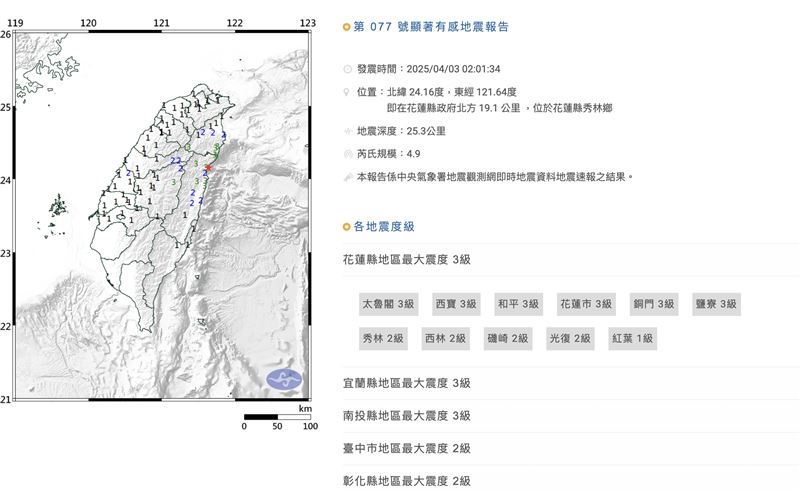The width and height of the screenshot is (800, 492).
Task: Select the 磯崎 2級 station tag
Action: [508, 338]
